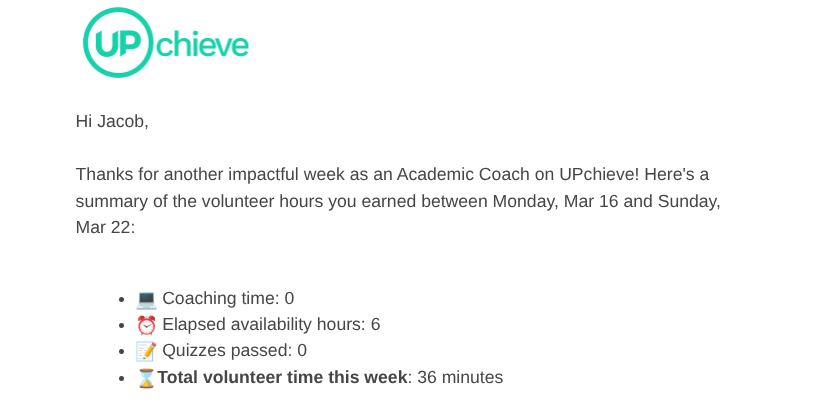Image resolution: width=837 pixels, height=420 pixels.
Task: Click "Elapsed availability hours: 6" text
Action: coord(271,324)
